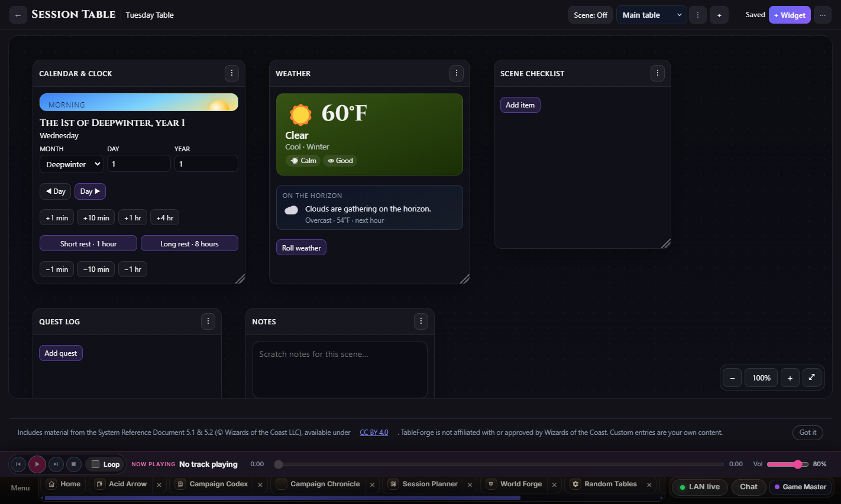Open the CC BY 4.0 license link
The width and height of the screenshot is (841, 504).
pyautogui.click(x=374, y=433)
